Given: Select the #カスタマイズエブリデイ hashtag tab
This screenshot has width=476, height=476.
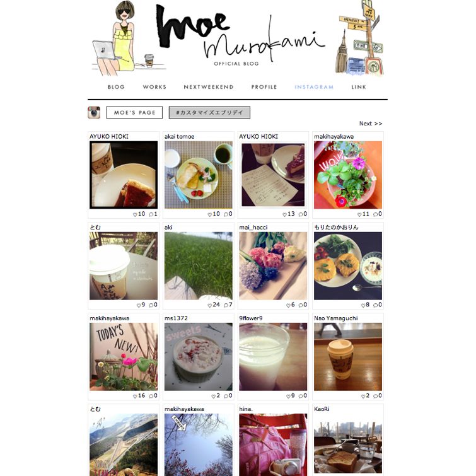Looking at the screenshot, I should pyautogui.click(x=209, y=113).
